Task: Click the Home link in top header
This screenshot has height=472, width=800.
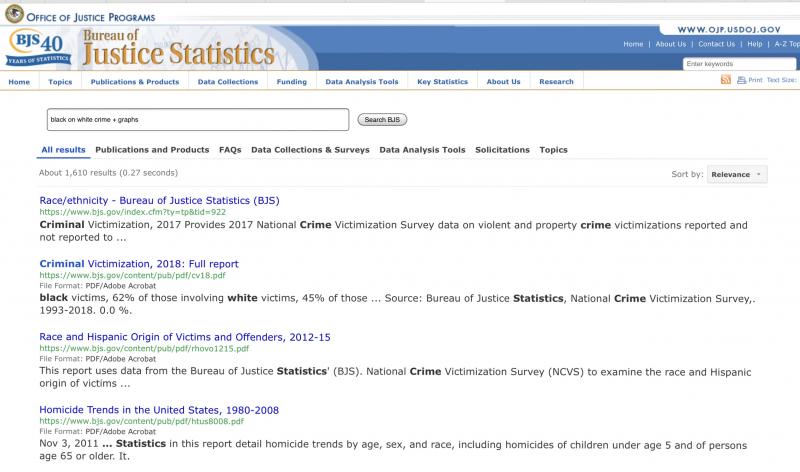Action: [633, 44]
